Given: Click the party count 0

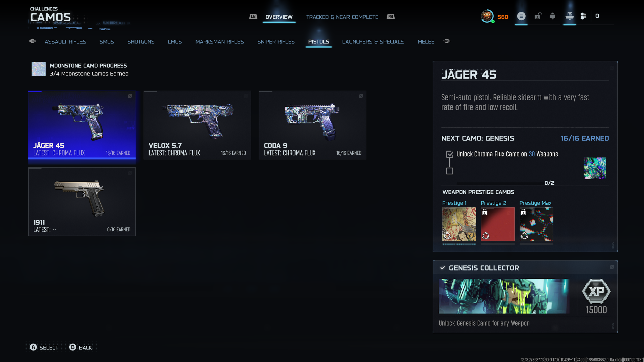Looking at the screenshot, I should click(x=597, y=16).
